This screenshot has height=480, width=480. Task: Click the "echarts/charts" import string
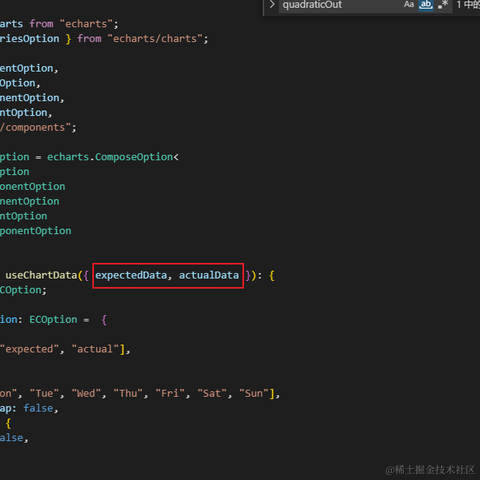(x=155, y=39)
